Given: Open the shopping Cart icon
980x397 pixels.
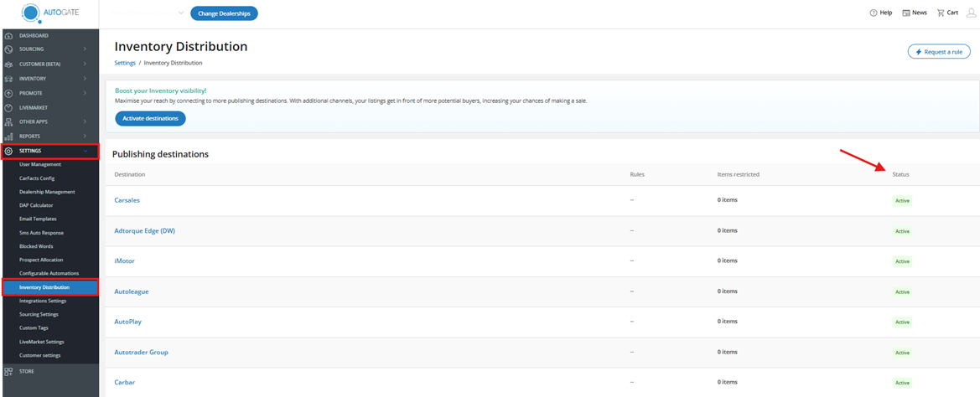Looking at the screenshot, I should 941,13.
